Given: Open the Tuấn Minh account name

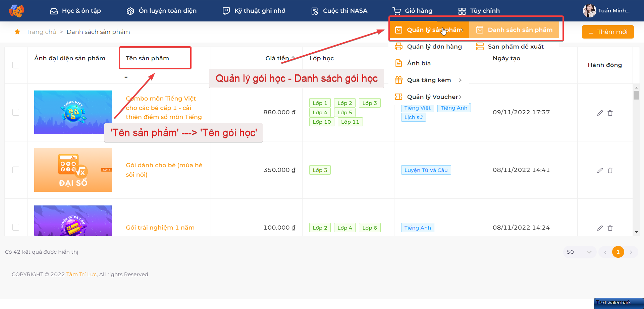Looking at the screenshot, I should (x=614, y=11).
